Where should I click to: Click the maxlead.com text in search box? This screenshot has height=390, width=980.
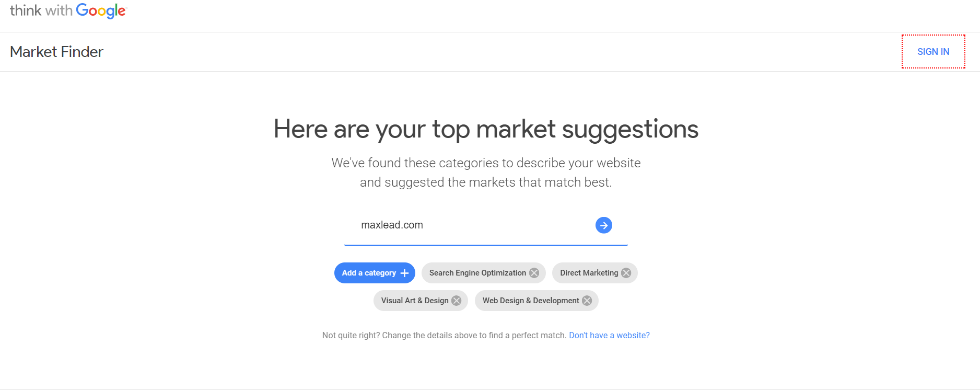pyautogui.click(x=392, y=225)
